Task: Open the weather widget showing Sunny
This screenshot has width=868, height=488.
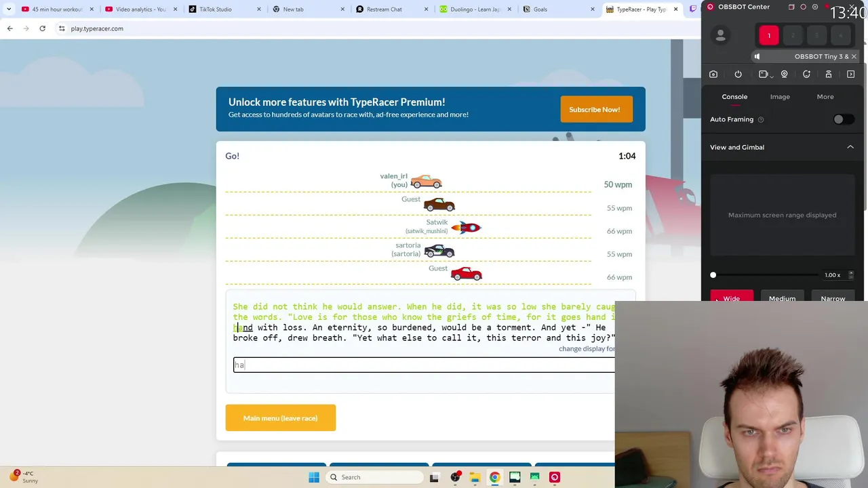Action: pos(24,476)
